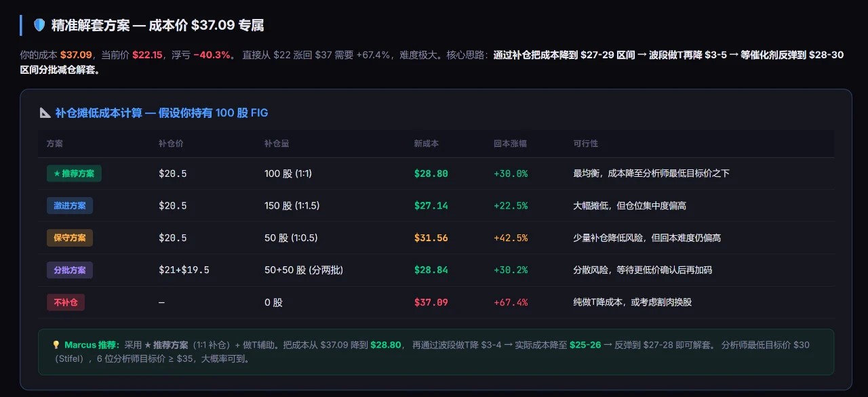Click the 50 股 (1:0.5) quantity cell
The image size is (868, 397).
[x=291, y=238]
